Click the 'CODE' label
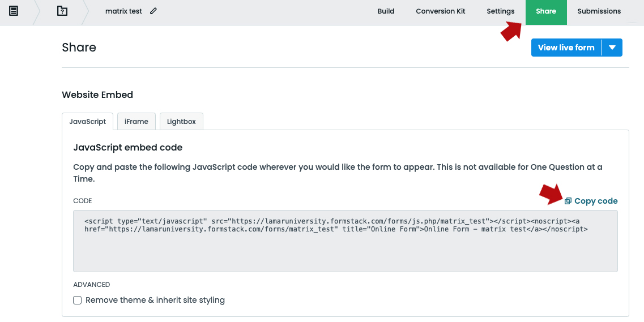 [83, 201]
